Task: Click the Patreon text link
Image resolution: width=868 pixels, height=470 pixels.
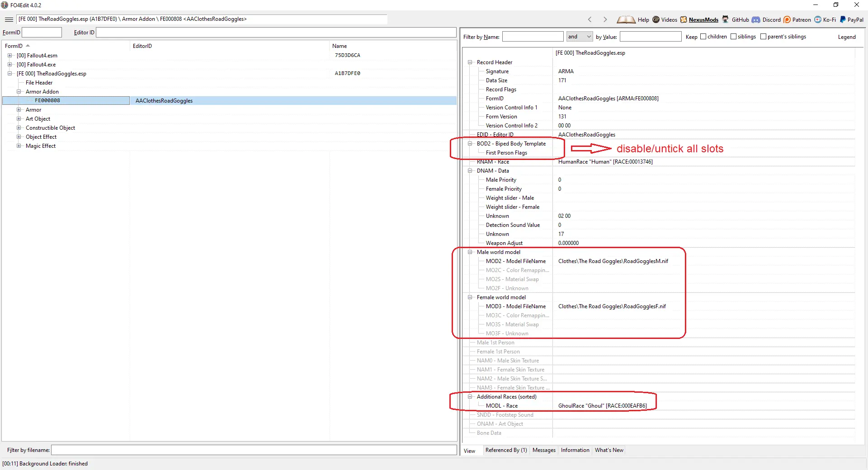Action: pyautogui.click(x=802, y=20)
